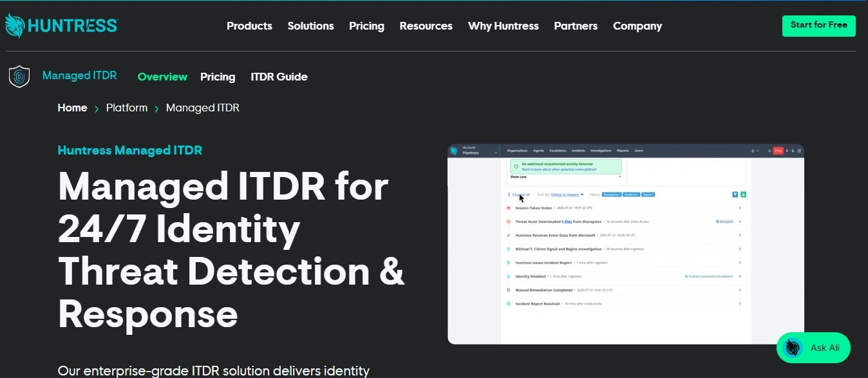Image resolution: width=868 pixels, height=378 pixels.
Task: Open the Ask Ali chat widget
Action: click(813, 348)
